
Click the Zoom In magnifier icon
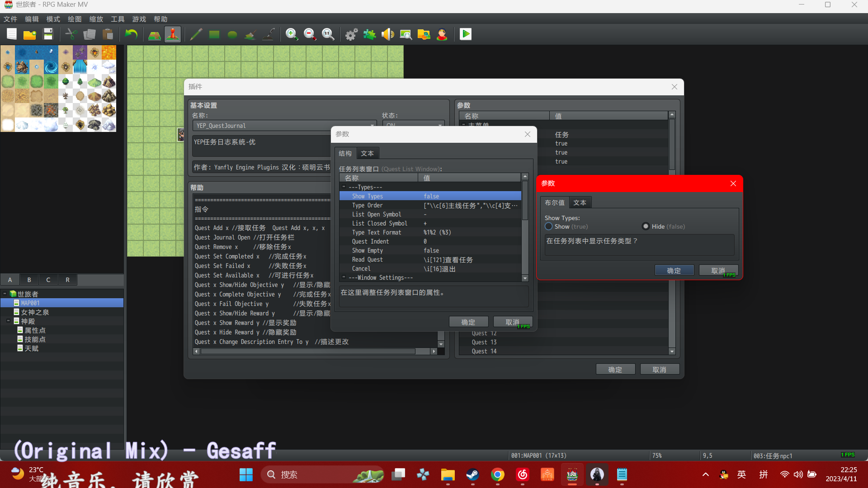(x=292, y=34)
